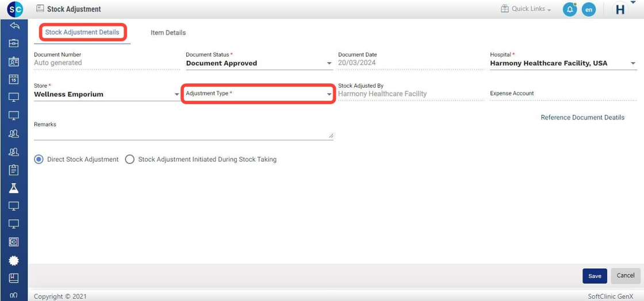The height and width of the screenshot is (301, 644).
Task: Click the Cancel button
Action: 626,276
